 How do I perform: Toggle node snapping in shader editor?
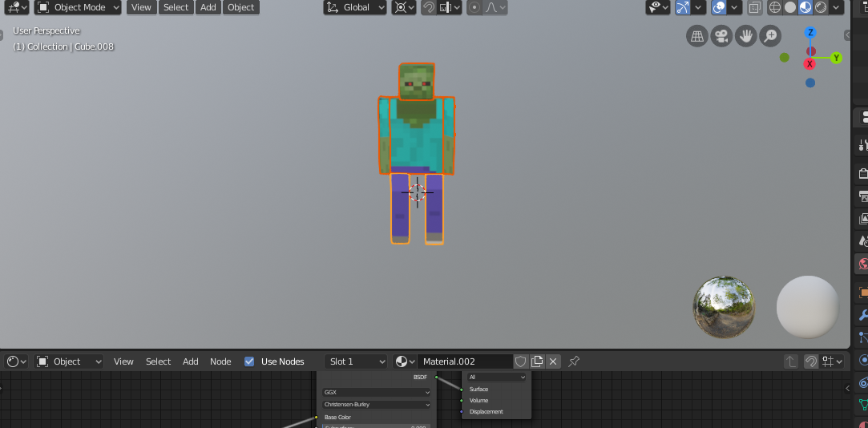pos(809,361)
